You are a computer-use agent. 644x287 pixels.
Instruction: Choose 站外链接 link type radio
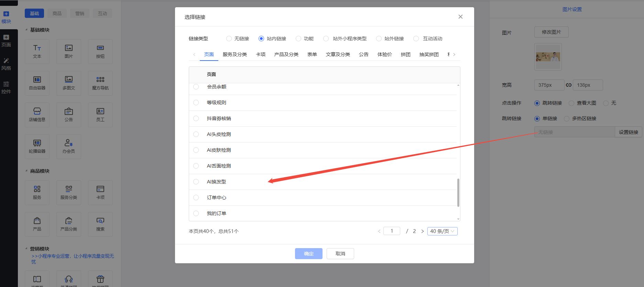coord(379,39)
